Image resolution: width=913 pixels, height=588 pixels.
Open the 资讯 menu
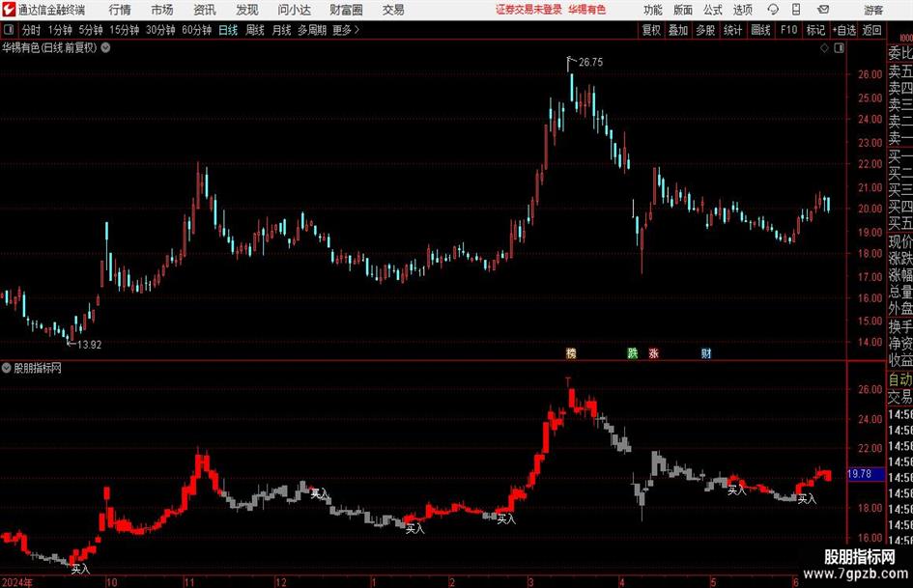pos(205,10)
